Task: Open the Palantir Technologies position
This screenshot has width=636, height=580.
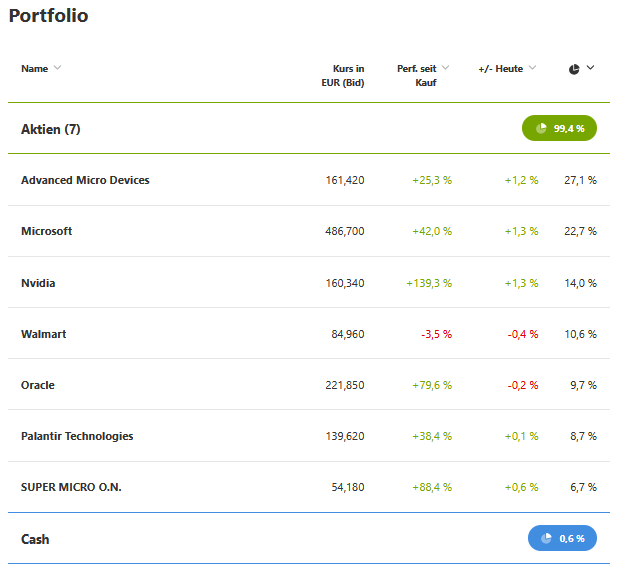Action: (77, 436)
